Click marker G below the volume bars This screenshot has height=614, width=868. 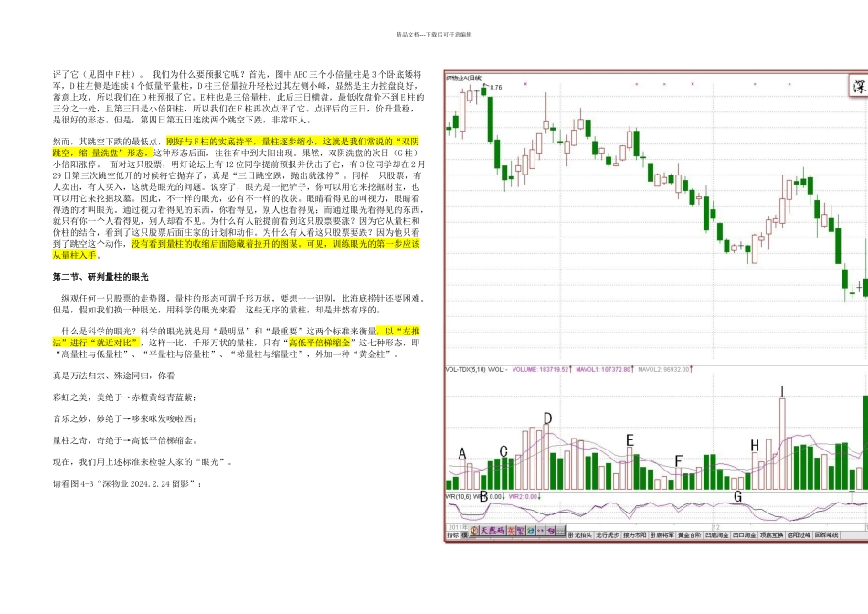pyautogui.click(x=737, y=497)
